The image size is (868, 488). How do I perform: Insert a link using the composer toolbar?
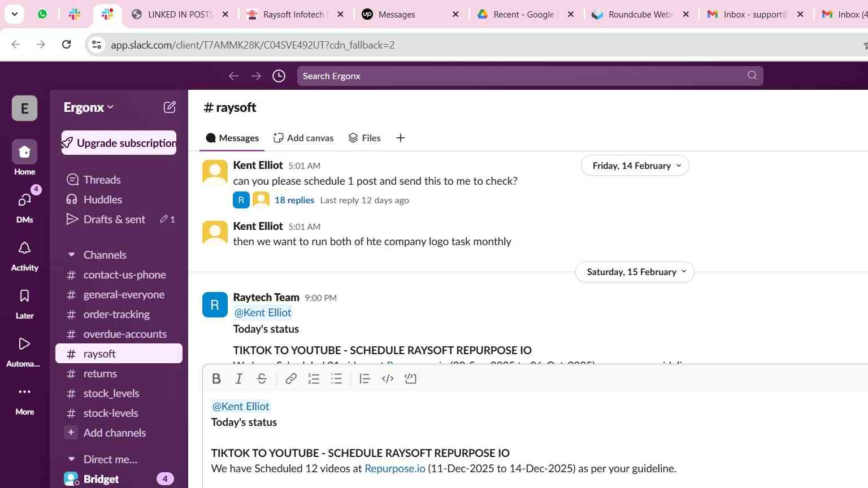click(x=291, y=379)
